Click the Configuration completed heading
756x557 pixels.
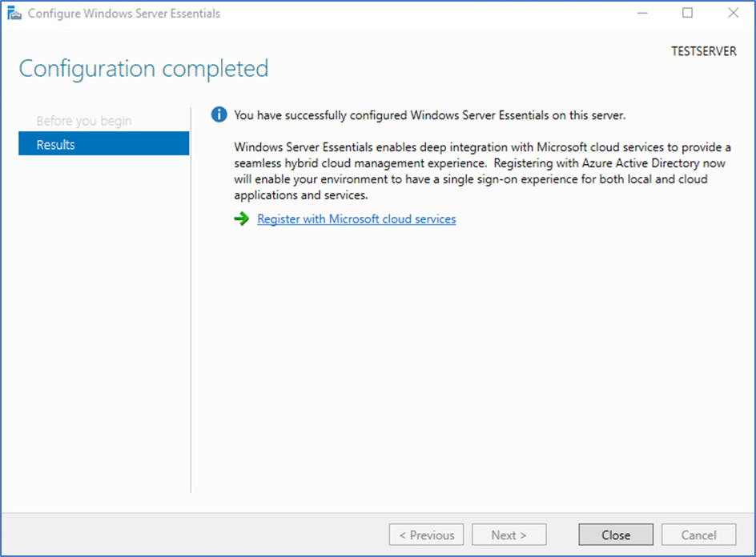(143, 69)
